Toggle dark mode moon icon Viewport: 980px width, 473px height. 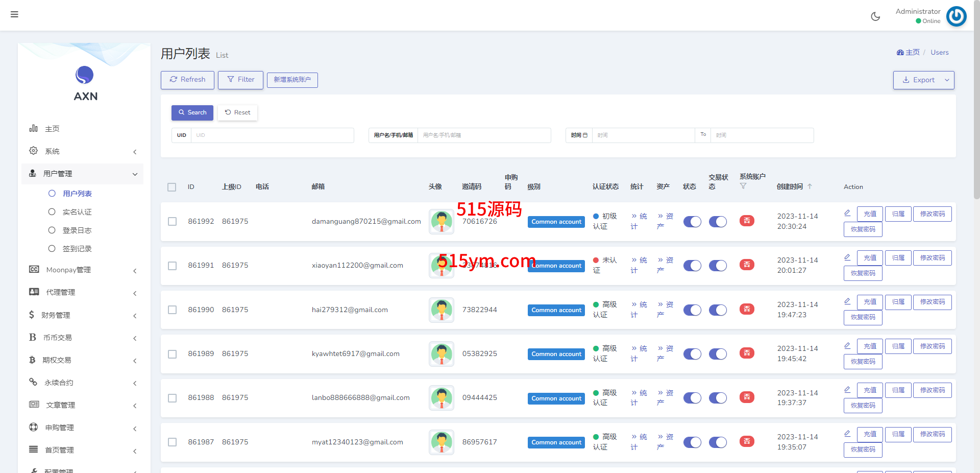pos(875,16)
